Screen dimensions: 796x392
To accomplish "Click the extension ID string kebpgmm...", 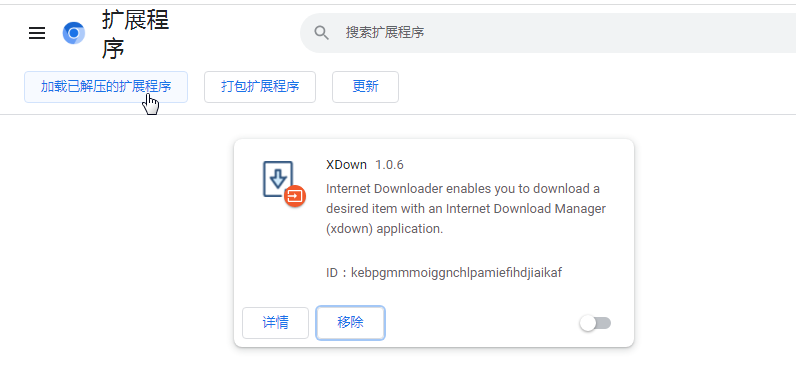I will (456, 273).
